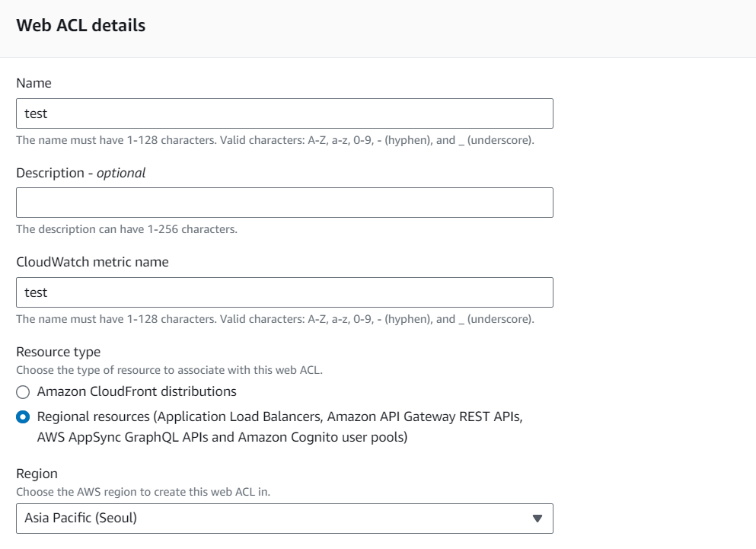Image resolution: width=756 pixels, height=549 pixels.
Task: Click the Description - optional label
Action: coord(81,173)
